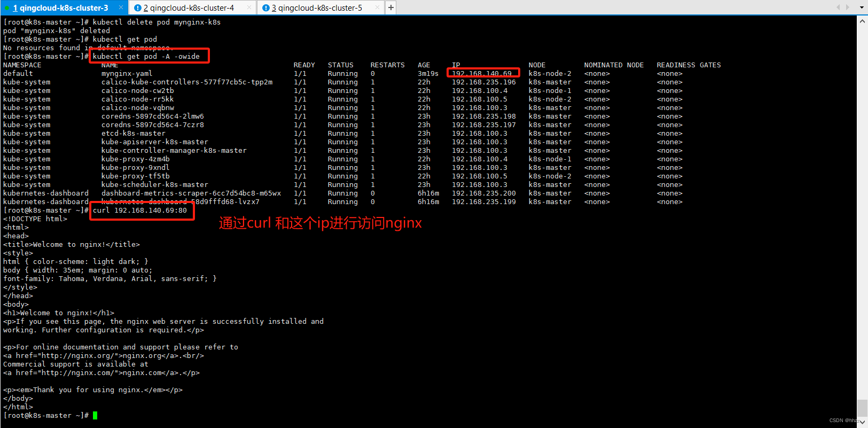Click the vertical scrollbar thumb
Viewport: 868px width, 428px height.
pyautogui.click(x=862, y=408)
